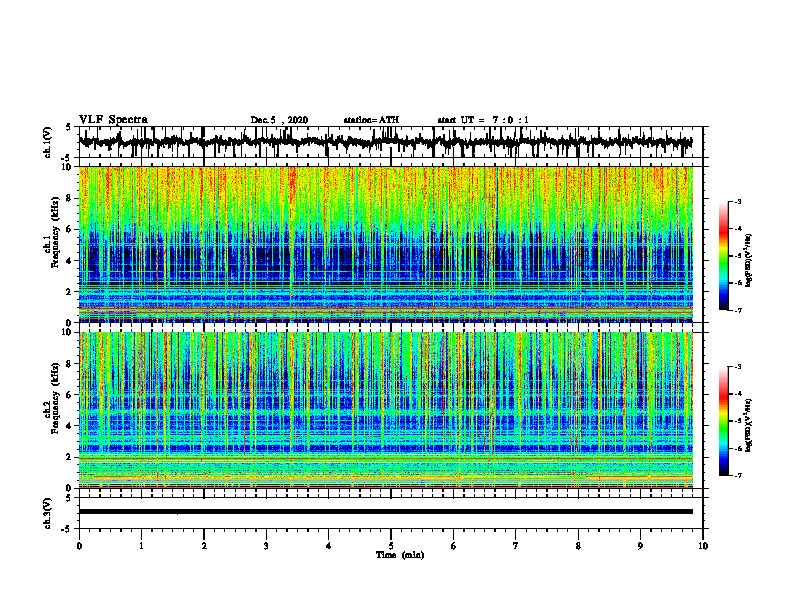Click time axis tick label '10'
The height and width of the screenshot is (612, 792).
tap(703, 546)
